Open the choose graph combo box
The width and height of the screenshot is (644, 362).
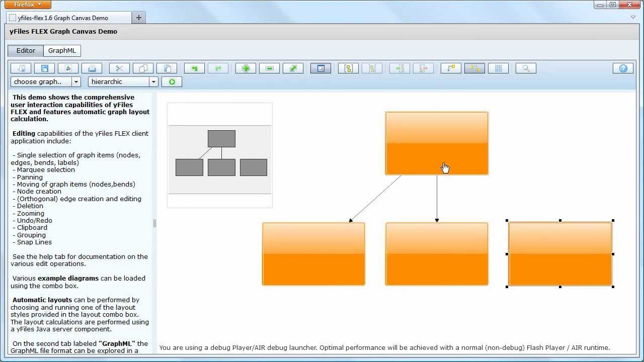(x=45, y=82)
